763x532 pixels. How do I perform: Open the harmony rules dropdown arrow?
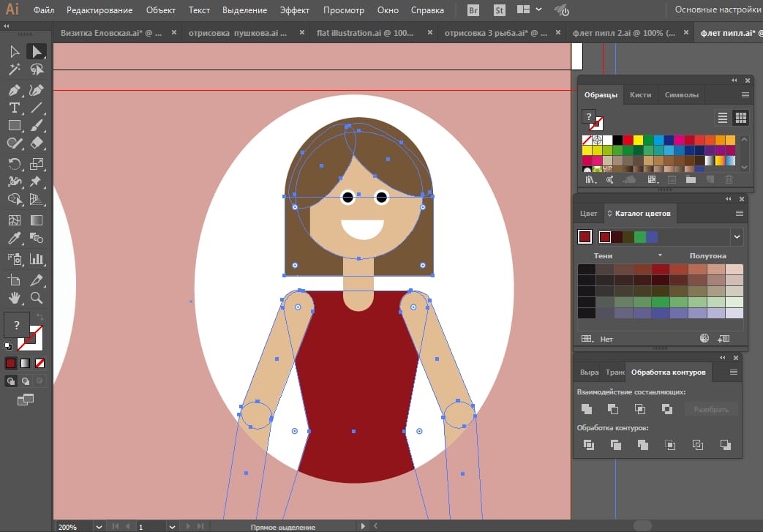(737, 237)
